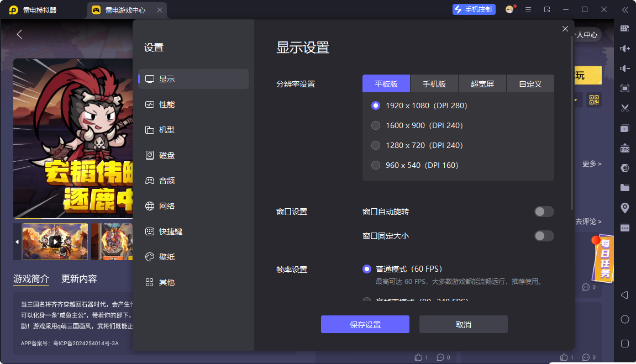Toggle 窗口固定大小 switch
The image size is (636, 364).
click(544, 236)
